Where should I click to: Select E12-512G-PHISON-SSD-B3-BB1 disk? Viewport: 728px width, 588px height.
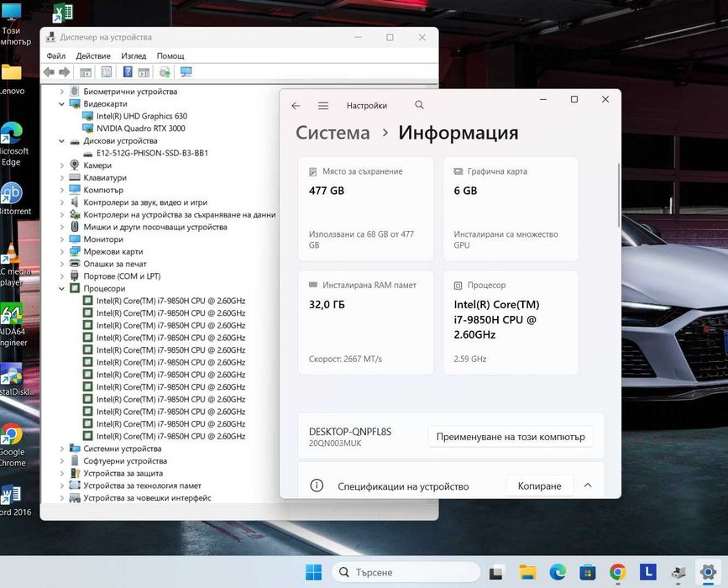(152, 153)
